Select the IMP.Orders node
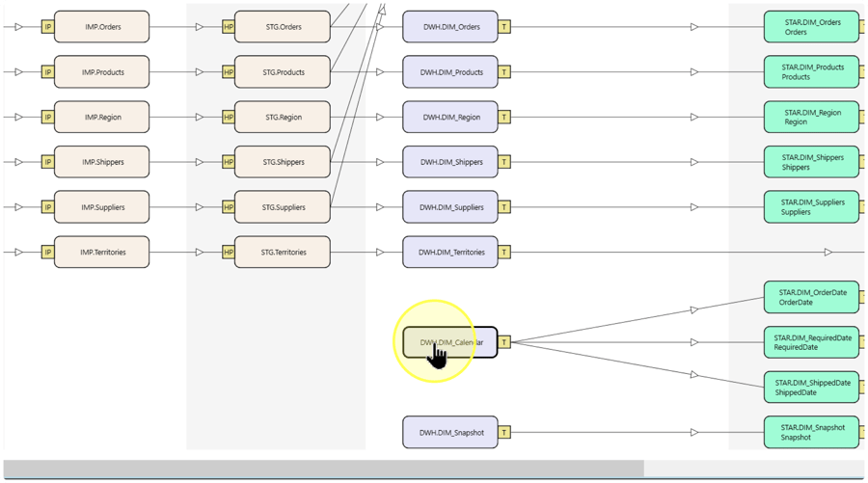The height and width of the screenshot is (483, 868). point(102,27)
